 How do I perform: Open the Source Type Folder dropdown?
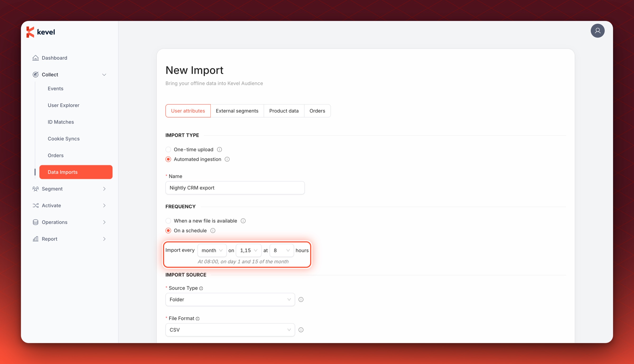click(230, 300)
